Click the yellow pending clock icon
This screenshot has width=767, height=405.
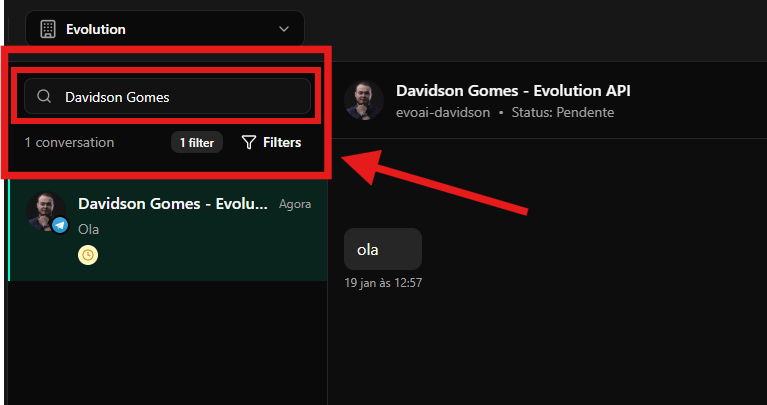[88, 255]
